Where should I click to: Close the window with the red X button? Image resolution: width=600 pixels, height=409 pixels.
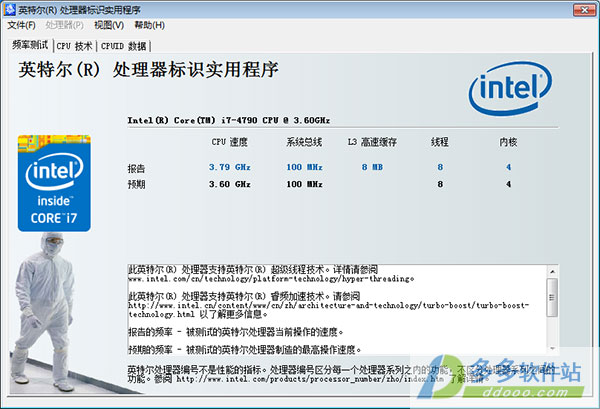coord(584,10)
